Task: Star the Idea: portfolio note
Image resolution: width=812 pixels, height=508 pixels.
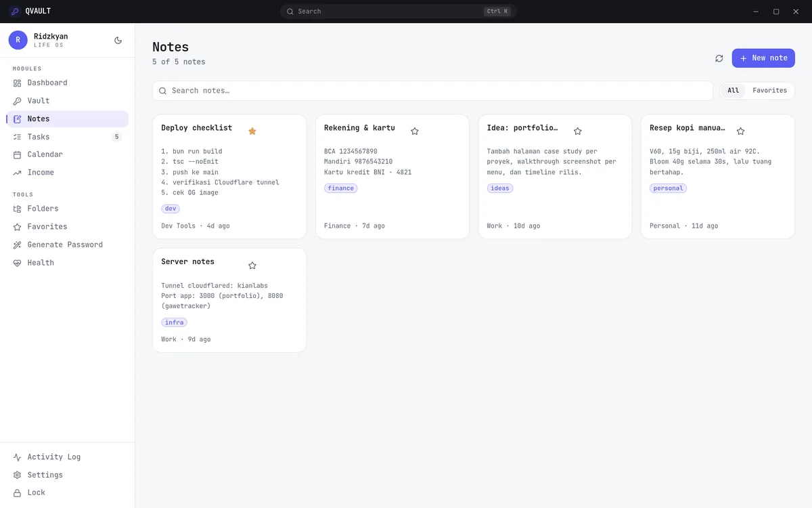Action: pyautogui.click(x=578, y=131)
